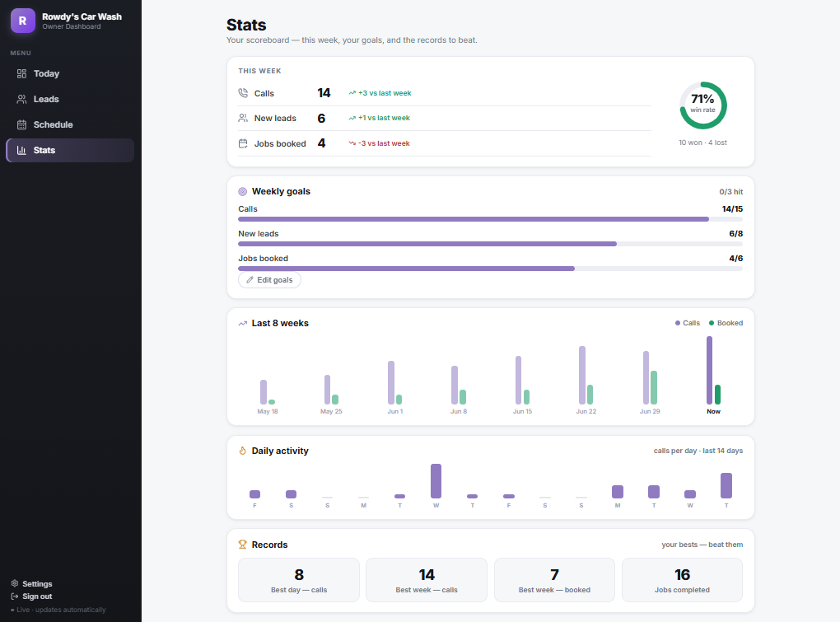Click the Today grid icon in sidebar
Screen dimensions: 840x622
[21, 73]
